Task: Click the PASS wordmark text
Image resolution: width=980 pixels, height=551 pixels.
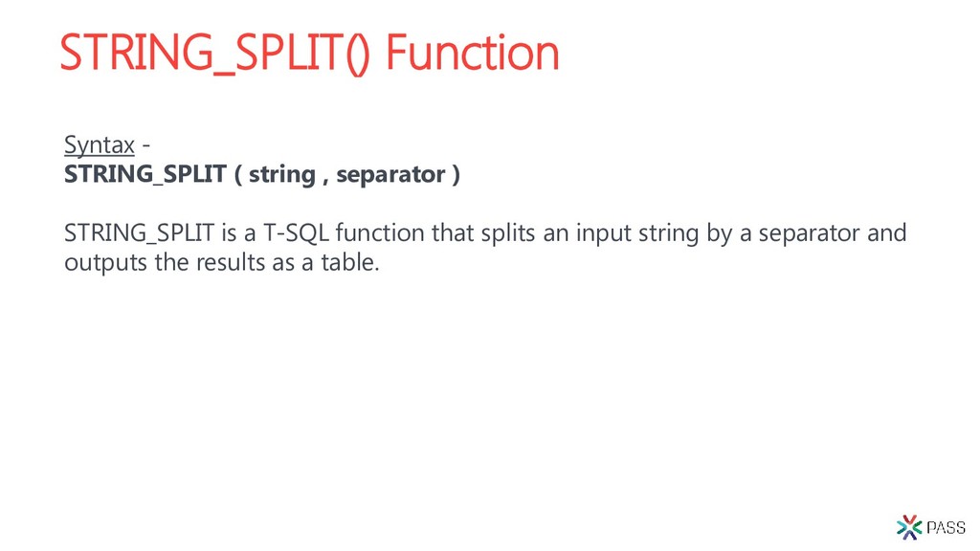Action: click(947, 528)
